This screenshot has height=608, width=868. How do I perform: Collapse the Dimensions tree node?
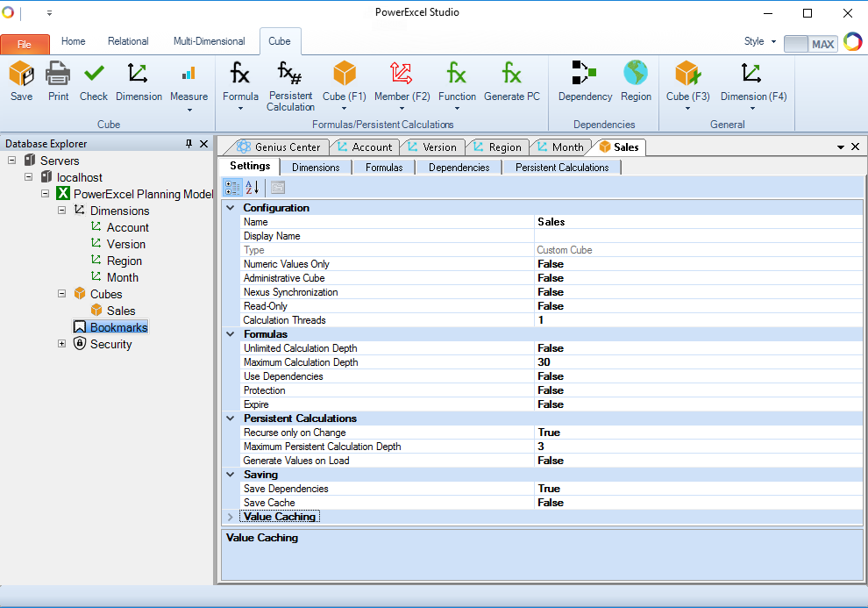pos(61,211)
